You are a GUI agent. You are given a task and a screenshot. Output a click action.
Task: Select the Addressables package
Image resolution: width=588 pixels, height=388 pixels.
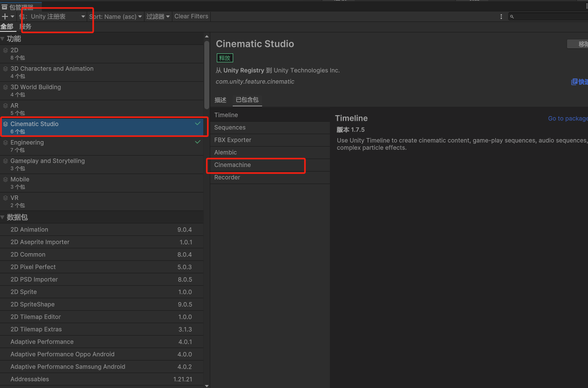pyautogui.click(x=102, y=379)
